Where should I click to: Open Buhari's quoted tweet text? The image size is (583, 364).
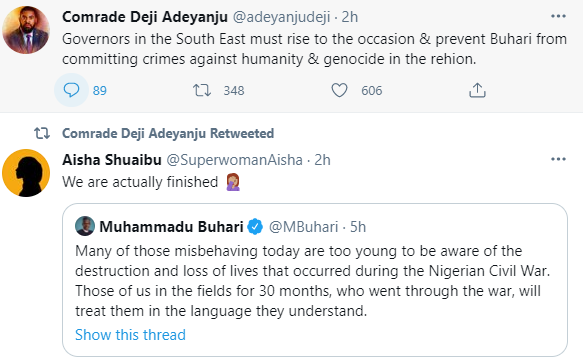pyautogui.click(x=312, y=281)
